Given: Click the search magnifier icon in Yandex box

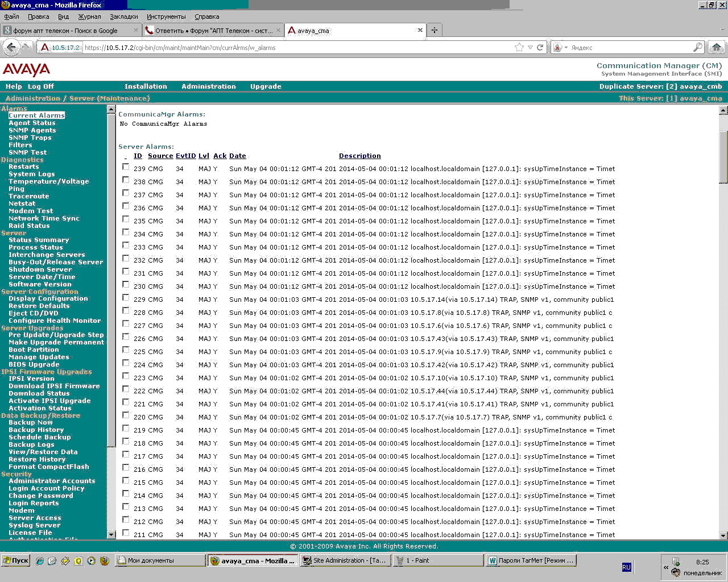Looking at the screenshot, I should click(x=698, y=48).
